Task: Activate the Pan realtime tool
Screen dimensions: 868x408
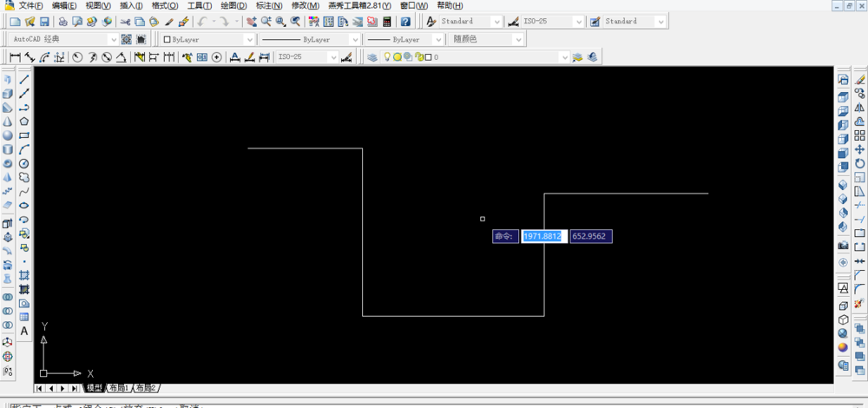Action: coord(252,22)
